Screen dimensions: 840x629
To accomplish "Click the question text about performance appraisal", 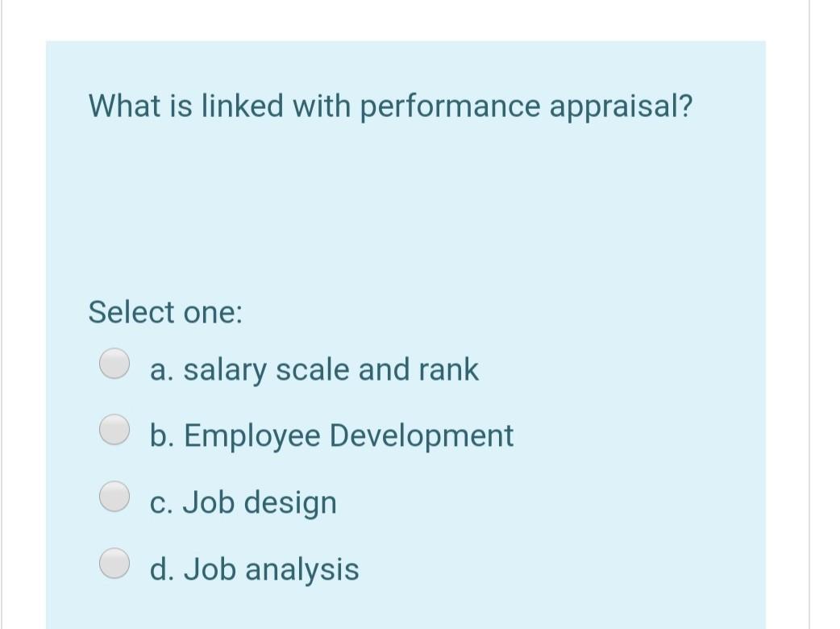I will tap(389, 106).
